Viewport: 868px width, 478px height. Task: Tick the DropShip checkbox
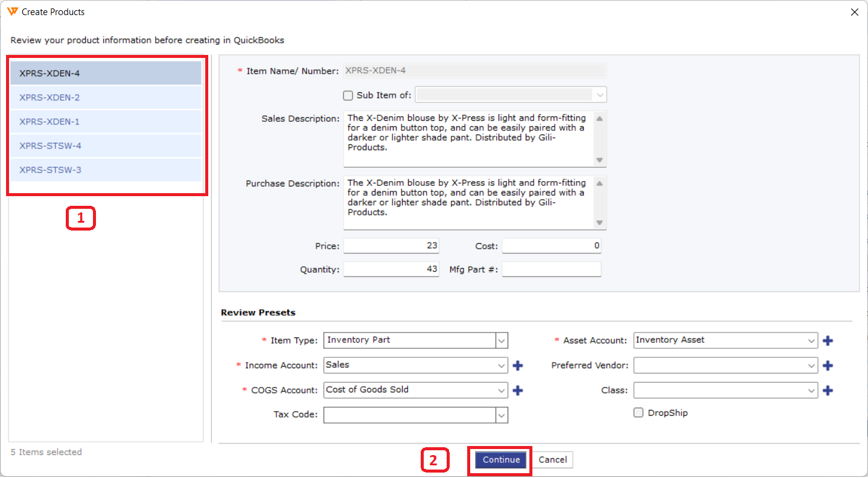click(638, 413)
